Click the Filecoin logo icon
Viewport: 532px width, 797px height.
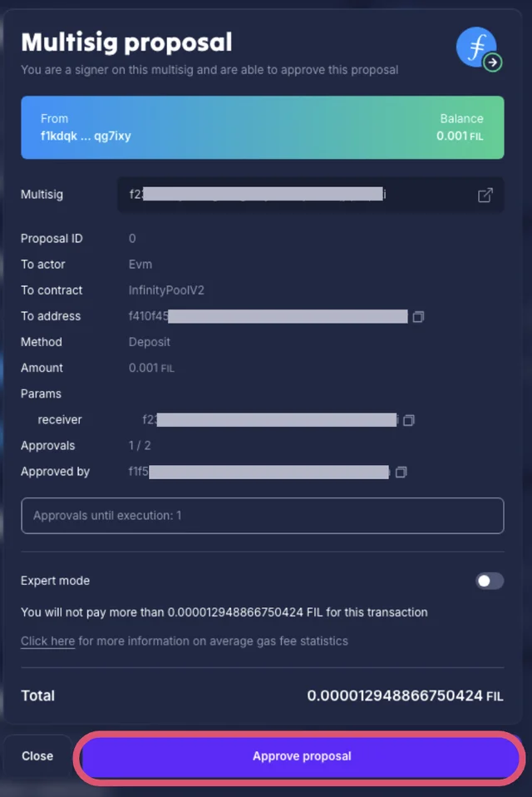475,47
